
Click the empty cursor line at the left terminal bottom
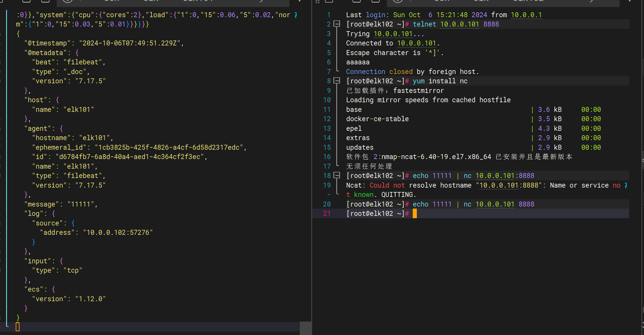(x=157, y=327)
